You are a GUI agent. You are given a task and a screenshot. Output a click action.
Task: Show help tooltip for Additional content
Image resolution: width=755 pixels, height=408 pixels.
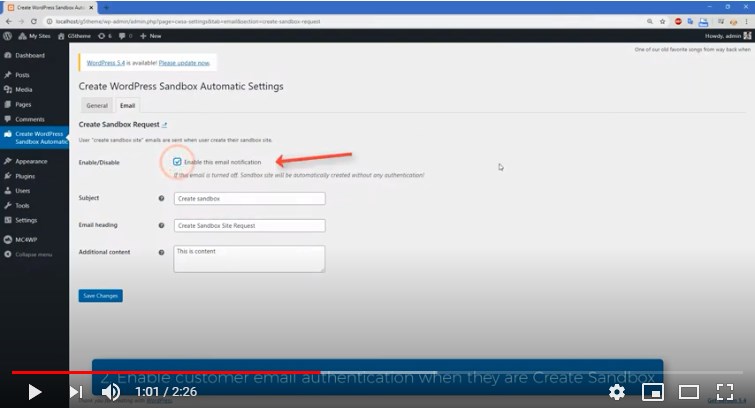(x=161, y=252)
